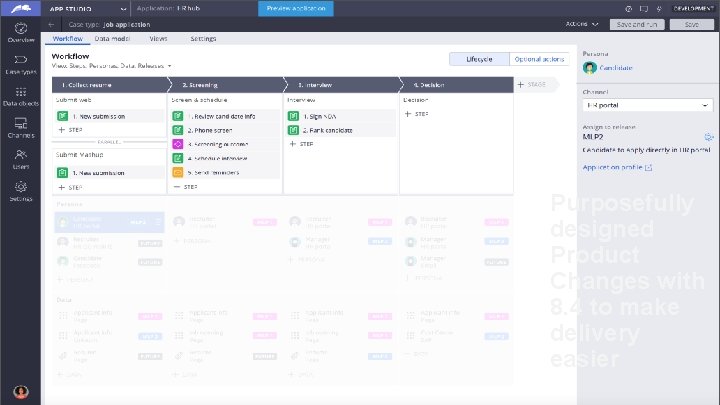Click the Screen & schedule process title

(x=199, y=100)
